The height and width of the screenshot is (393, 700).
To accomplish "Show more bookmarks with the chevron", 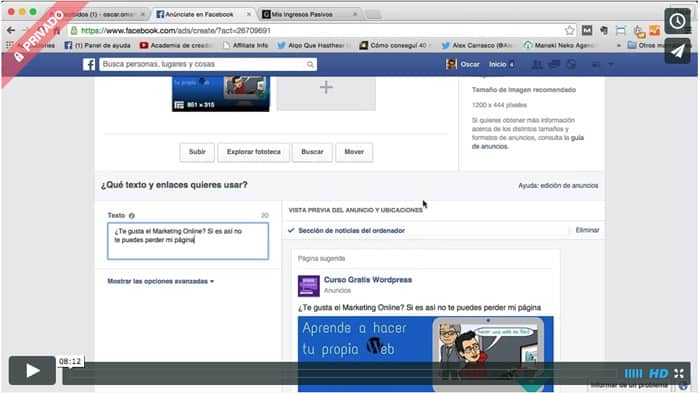I will (618, 46).
